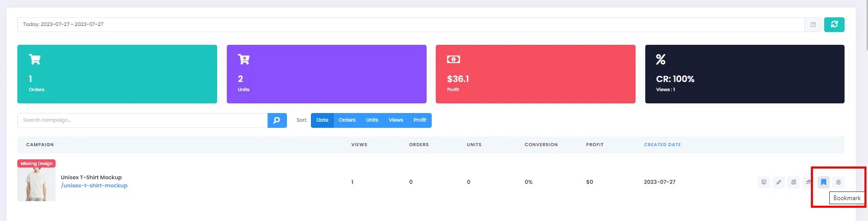The height and width of the screenshot is (221, 868).
Task: Click the Missing Design red badge
Action: [37, 163]
